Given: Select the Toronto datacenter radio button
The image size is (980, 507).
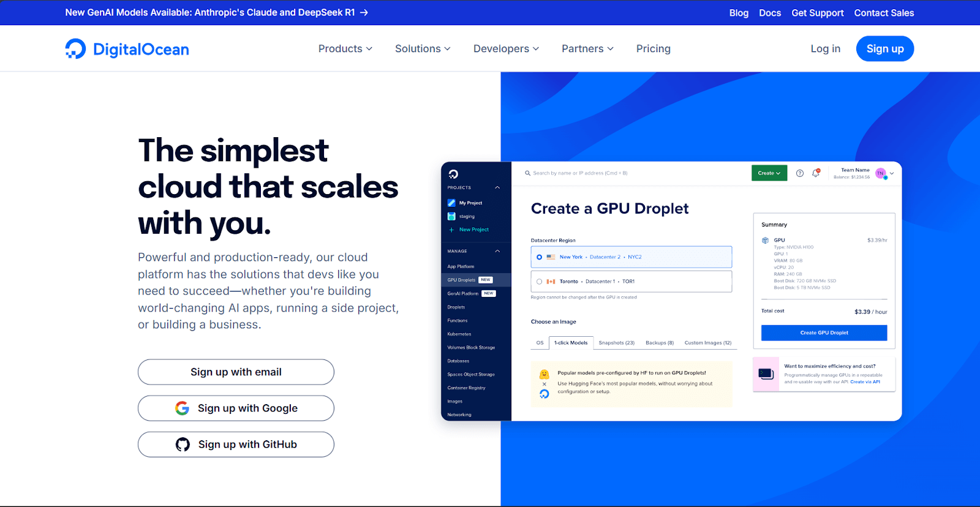Looking at the screenshot, I should pos(539,282).
